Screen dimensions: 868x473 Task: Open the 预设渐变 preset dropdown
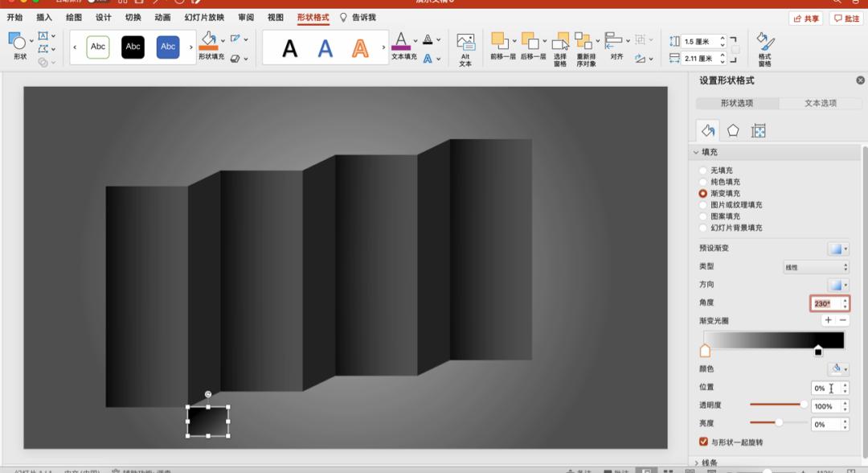coord(838,249)
